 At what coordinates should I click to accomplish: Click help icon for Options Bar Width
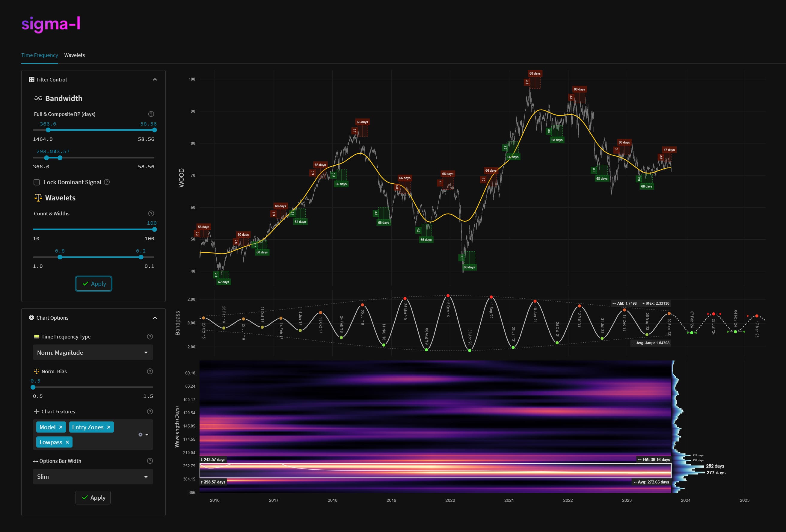(150, 461)
